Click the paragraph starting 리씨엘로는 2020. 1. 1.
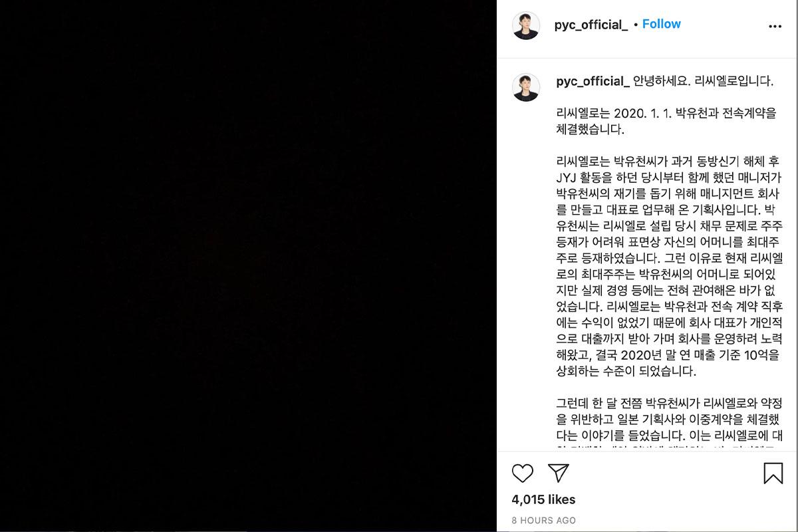798x532 pixels. (x=666, y=122)
